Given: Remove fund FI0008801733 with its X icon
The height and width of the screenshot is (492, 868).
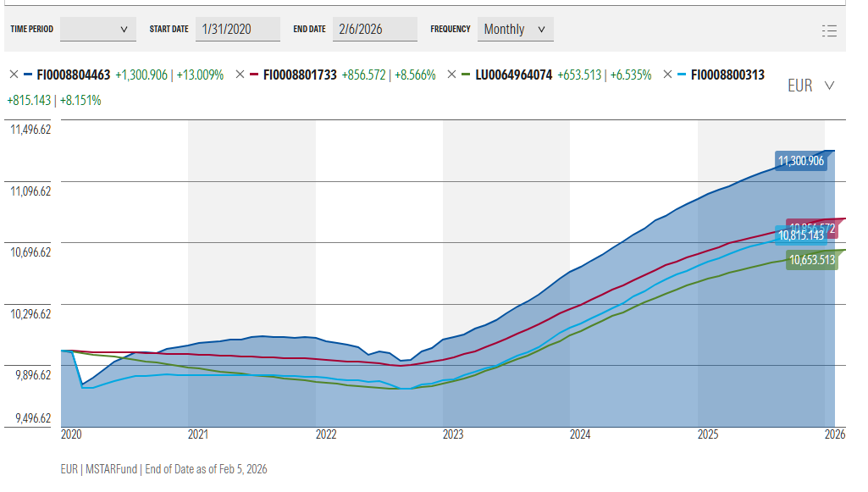Looking at the screenshot, I should click(x=240, y=75).
